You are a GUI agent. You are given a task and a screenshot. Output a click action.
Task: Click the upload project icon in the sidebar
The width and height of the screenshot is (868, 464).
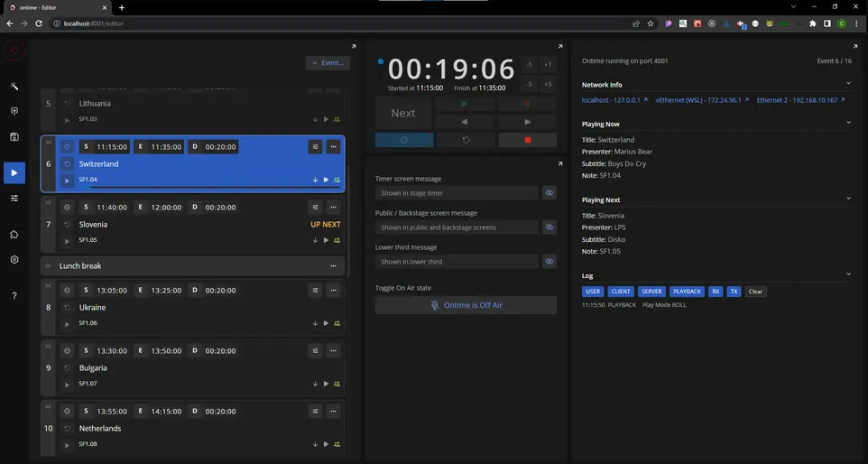point(14,111)
